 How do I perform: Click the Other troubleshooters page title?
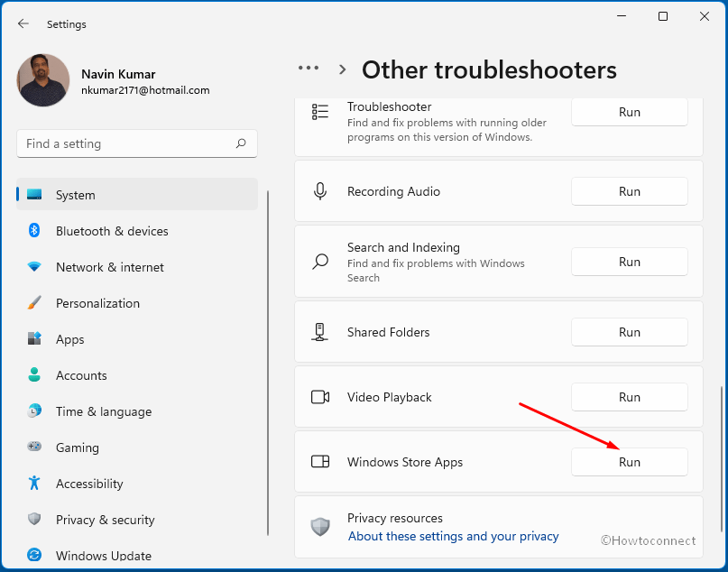pos(489,70)
